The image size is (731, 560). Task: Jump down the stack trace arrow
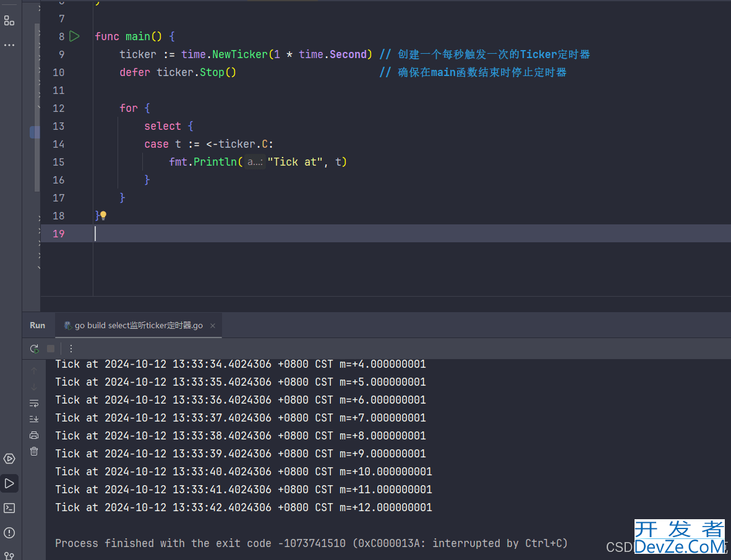pyautogui.click(x=34, y=387)
